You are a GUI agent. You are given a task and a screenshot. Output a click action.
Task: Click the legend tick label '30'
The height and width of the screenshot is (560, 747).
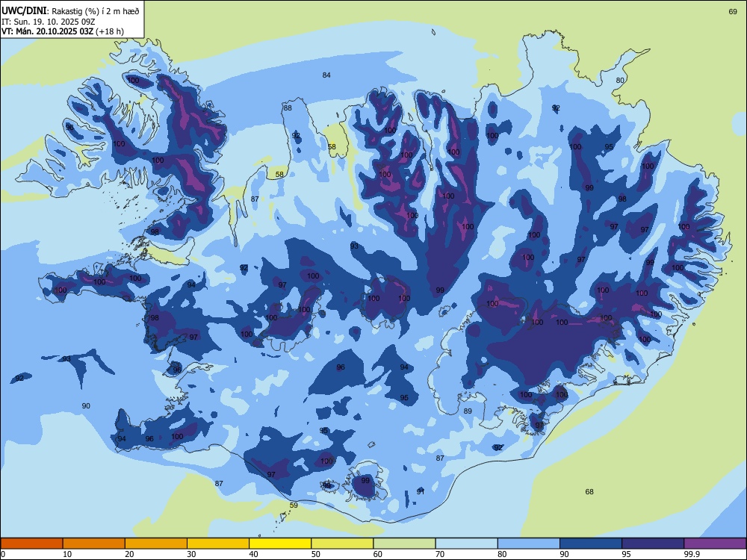click(x=191, y=554)
